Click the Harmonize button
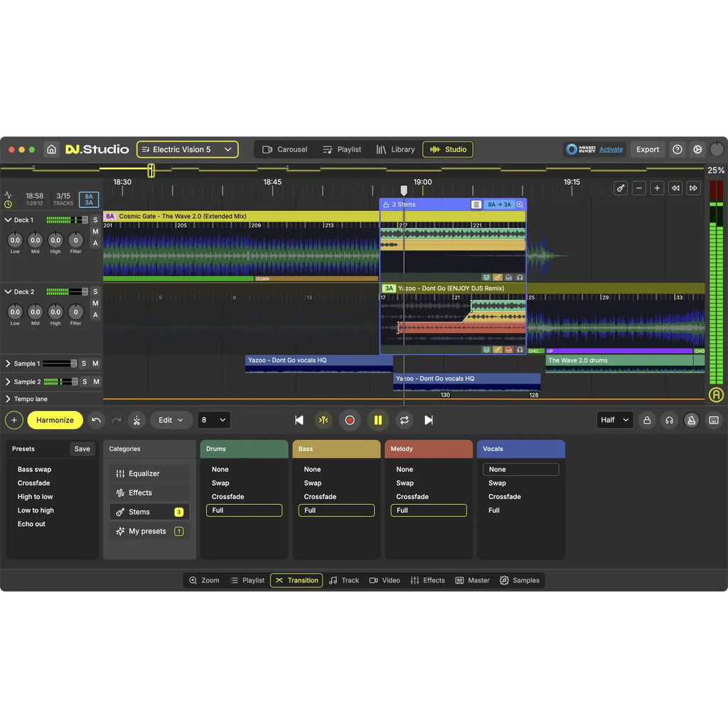This screenshot has height=728, width=728. point(55,420)
